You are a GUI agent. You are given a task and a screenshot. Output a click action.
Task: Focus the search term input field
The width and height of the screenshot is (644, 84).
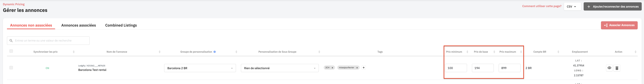point(48,41)
